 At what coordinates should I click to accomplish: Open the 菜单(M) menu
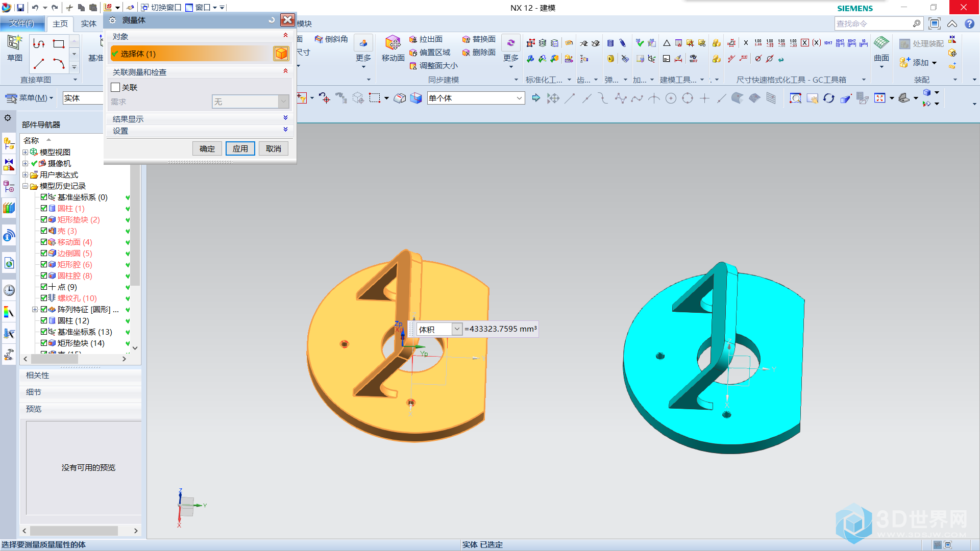pyautogui.click(x=29, y=98)
